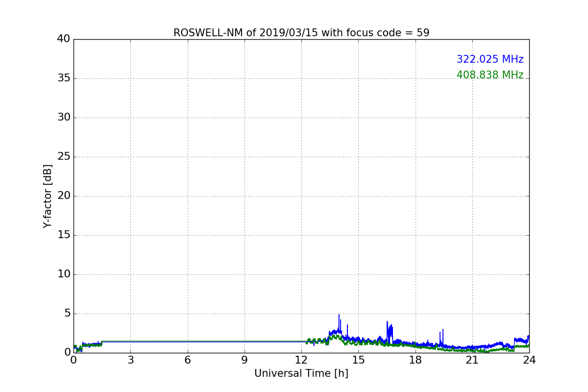The width and height of the screenshot is (588, 392).
Task: Click the x-axis tick label 21
Action: [472, 360]
